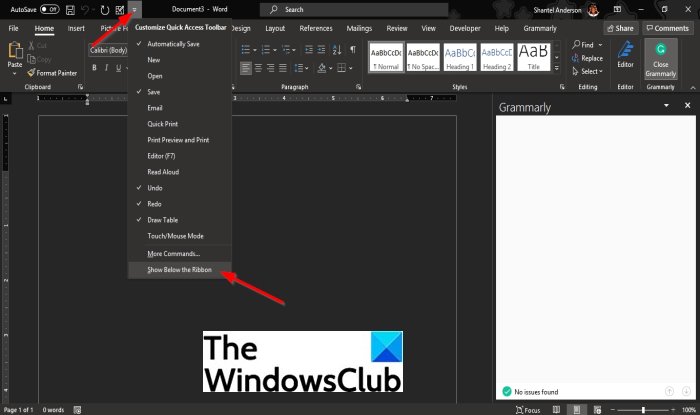Open the Comments button

(668, 28)
